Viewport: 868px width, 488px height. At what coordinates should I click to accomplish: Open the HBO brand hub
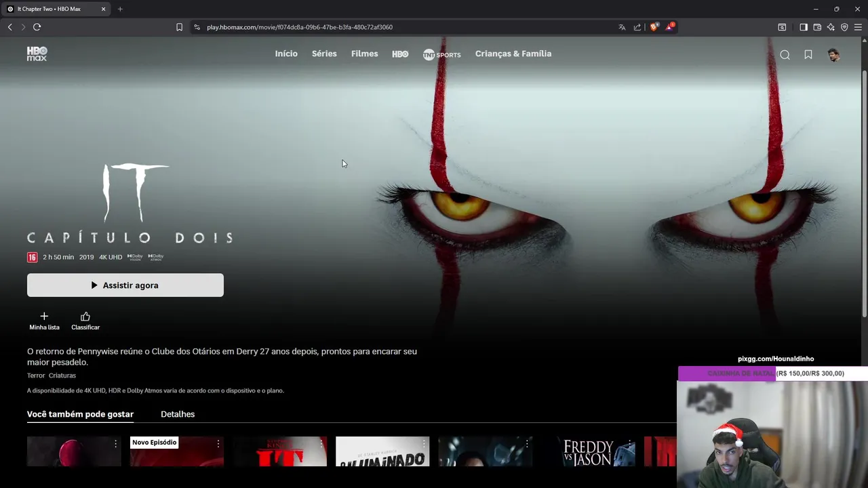[x=400, y=54]
